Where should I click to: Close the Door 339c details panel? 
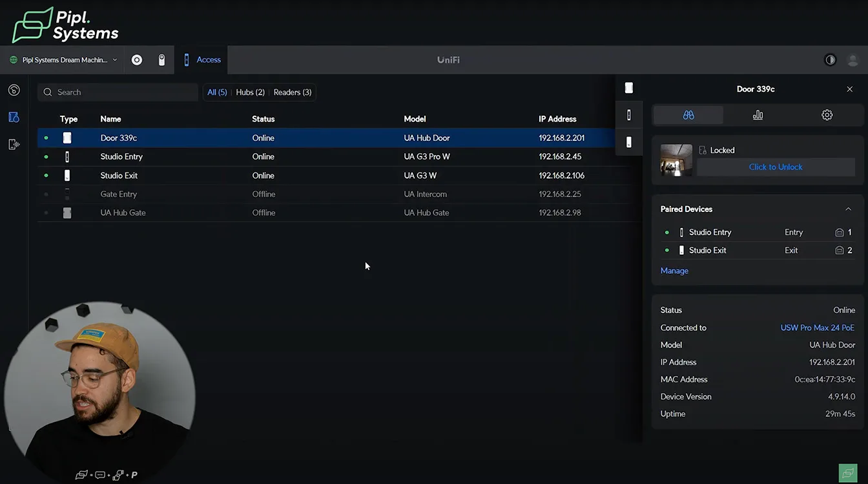pos(850,89)
